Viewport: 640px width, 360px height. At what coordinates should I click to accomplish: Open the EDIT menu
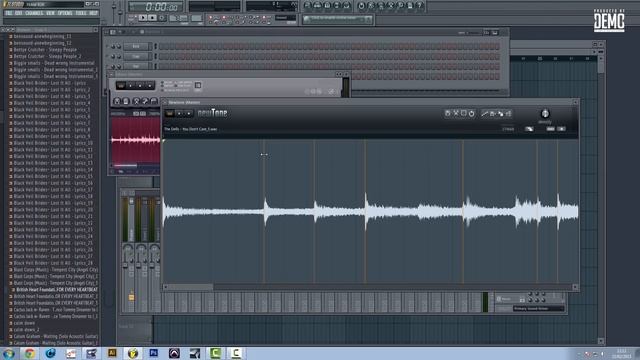point(18,13)
